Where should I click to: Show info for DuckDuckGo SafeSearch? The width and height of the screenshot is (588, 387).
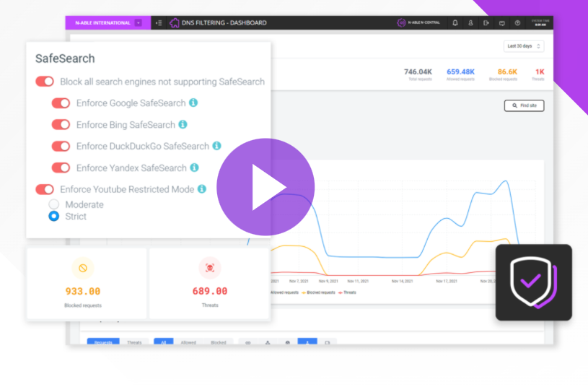point(216,146)
